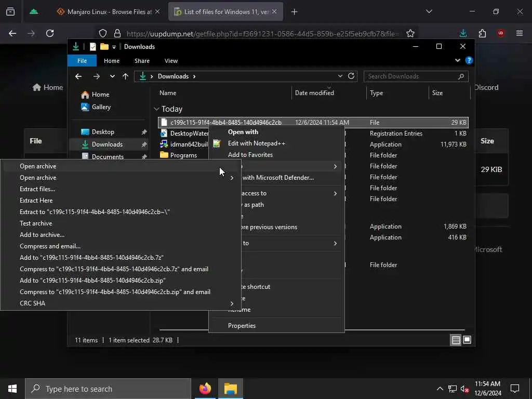Viewport: 532px width, 399px height.
Task: Switch to Firefox on taskbar
Action: (205, 389)
